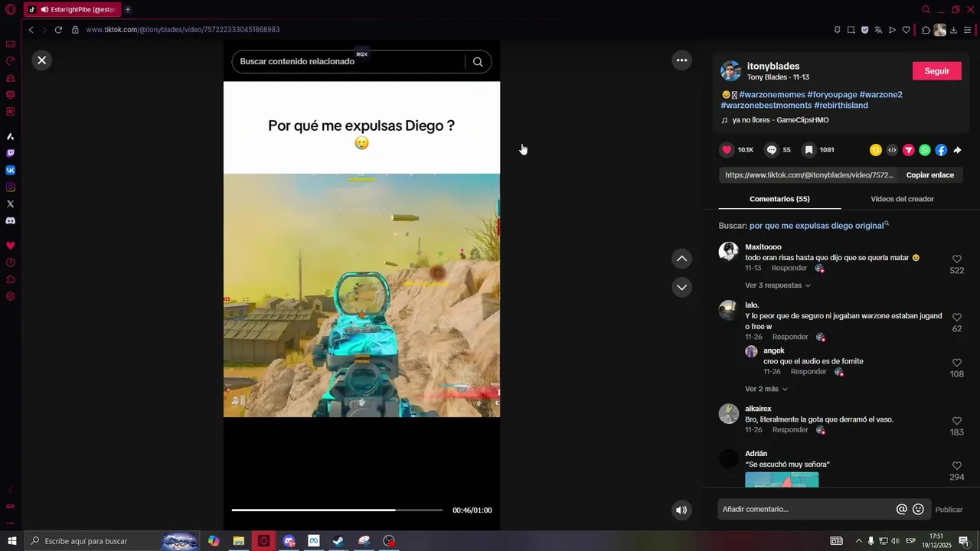
Task: Close the TikTok video viewer
Action: (x=42, y=60)
